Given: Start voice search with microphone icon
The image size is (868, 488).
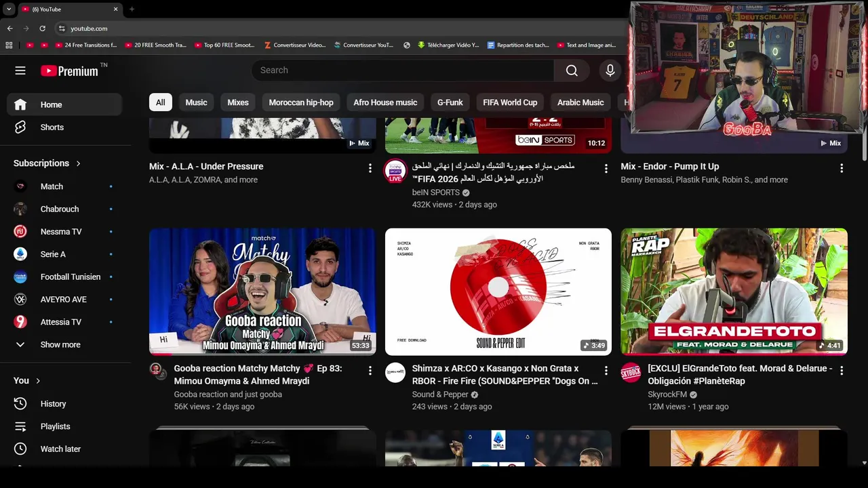Looking at the screenshot, I should [x=610, y=70].
